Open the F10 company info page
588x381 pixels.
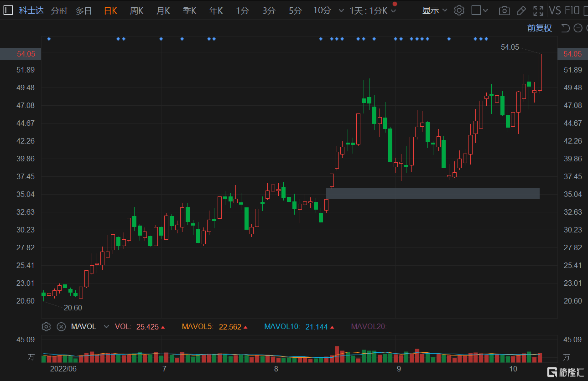tap(572, 10)
